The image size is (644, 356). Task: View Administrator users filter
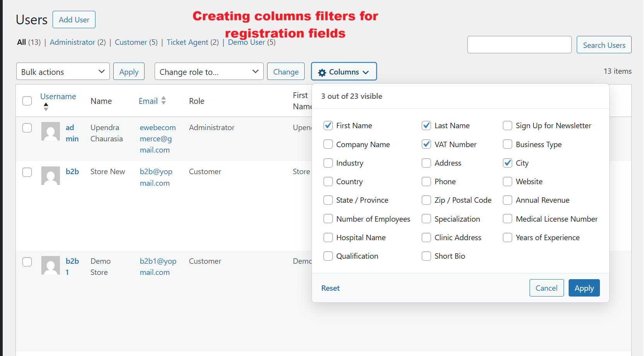click(73, 42)
